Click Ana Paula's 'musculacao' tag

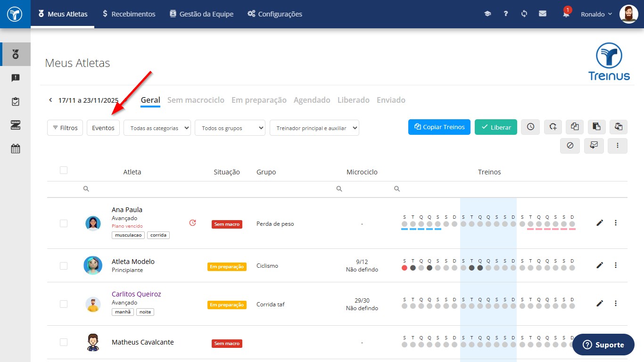128,235
